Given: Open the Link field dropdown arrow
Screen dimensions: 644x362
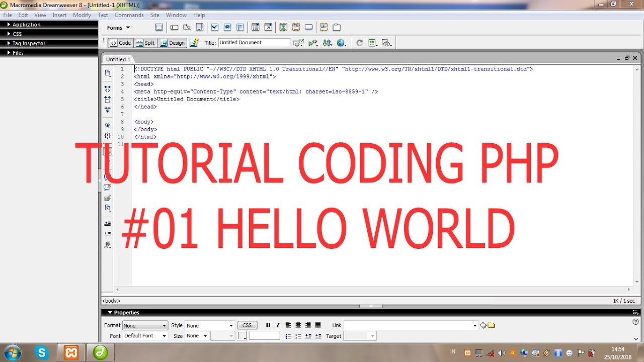Looking at the screenshot, I should click(475, 325).
